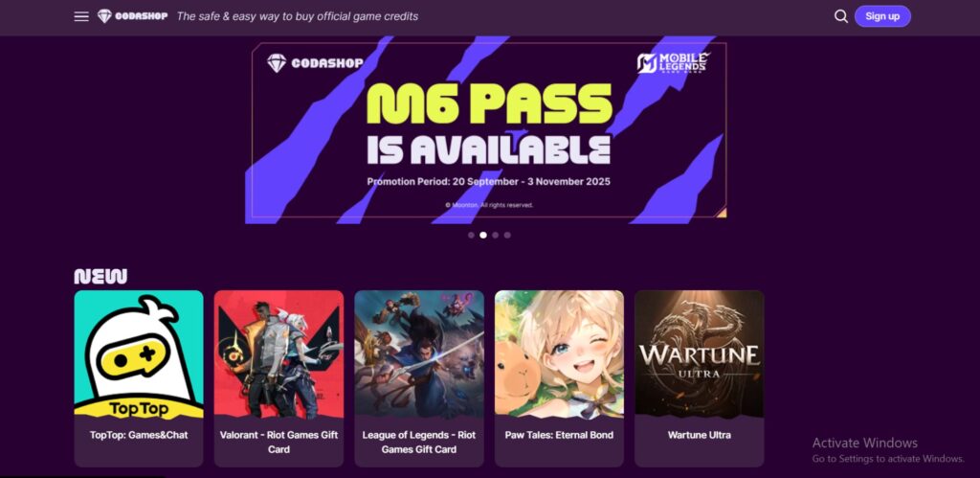This screenshot has width=980, height=478.
Task: Open the Valorant artwork thumbnail
Action: [278, 354]
